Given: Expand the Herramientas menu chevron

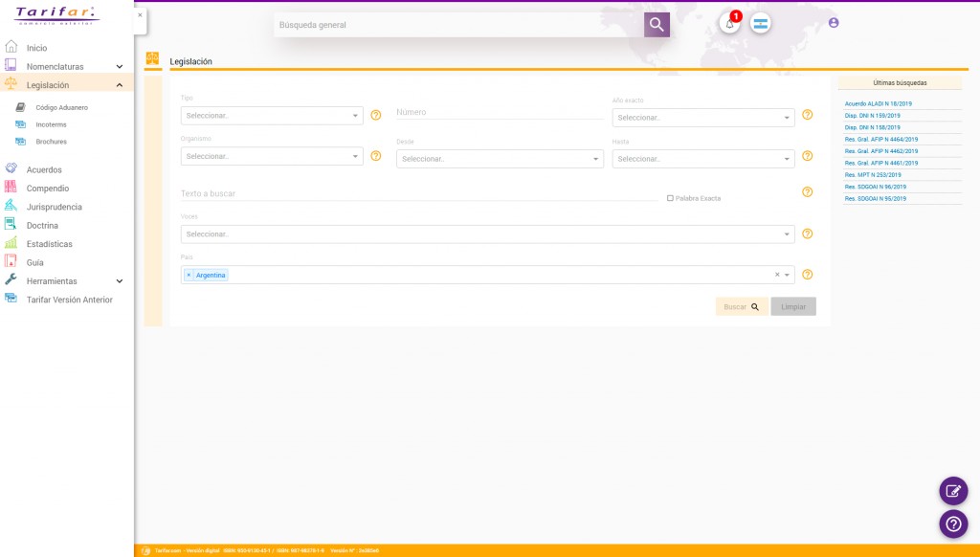Looking at the screenshot, I should point(120,281).
